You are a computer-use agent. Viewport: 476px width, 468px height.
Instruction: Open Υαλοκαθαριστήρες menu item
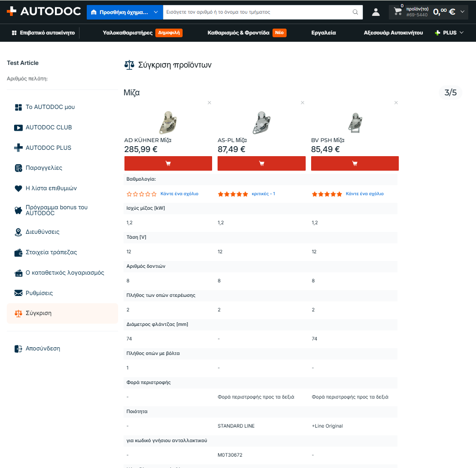pos(128,33)
